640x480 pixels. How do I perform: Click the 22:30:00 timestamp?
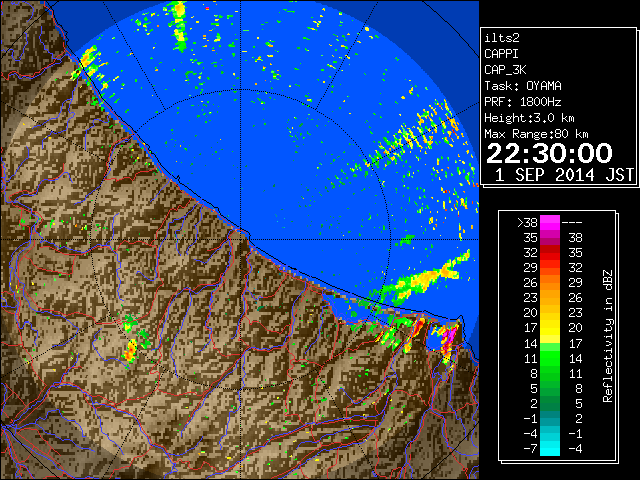(x=549, y=153)
